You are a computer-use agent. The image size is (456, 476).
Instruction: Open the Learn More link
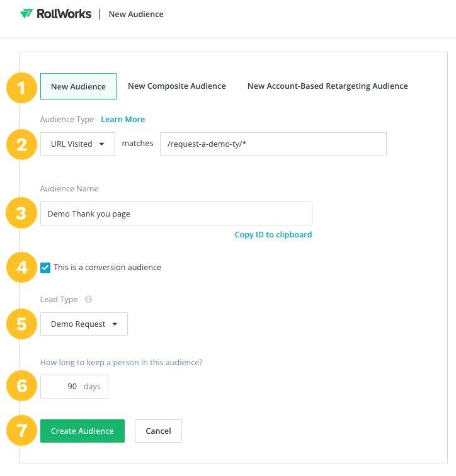123,119
